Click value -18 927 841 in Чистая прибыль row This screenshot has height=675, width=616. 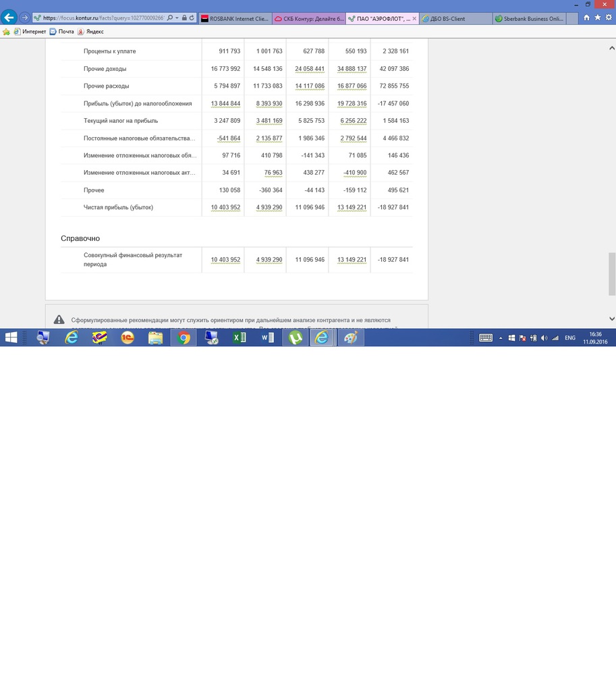click(393, 207)
